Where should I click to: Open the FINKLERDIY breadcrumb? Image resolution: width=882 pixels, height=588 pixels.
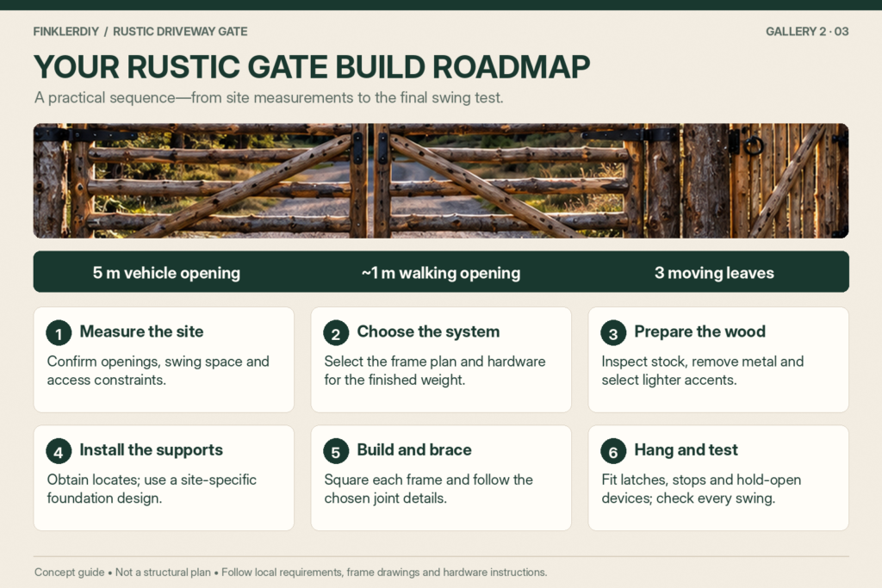click(x=65, y=32)
